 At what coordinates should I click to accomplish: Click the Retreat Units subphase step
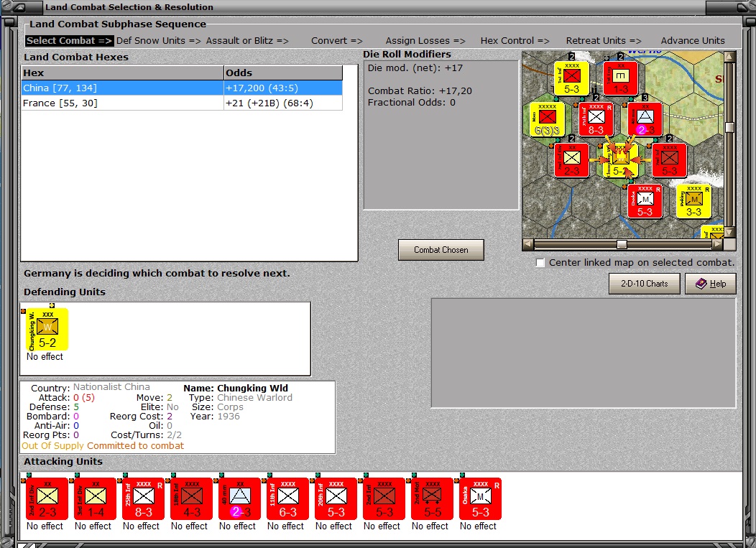(604, 40)
